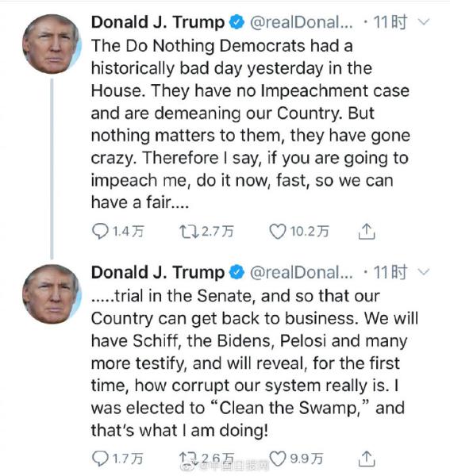This screenshot has height=476, width=450.
Task: Expand the second tweet's options chevron
Action: click(x=424, y=271)
